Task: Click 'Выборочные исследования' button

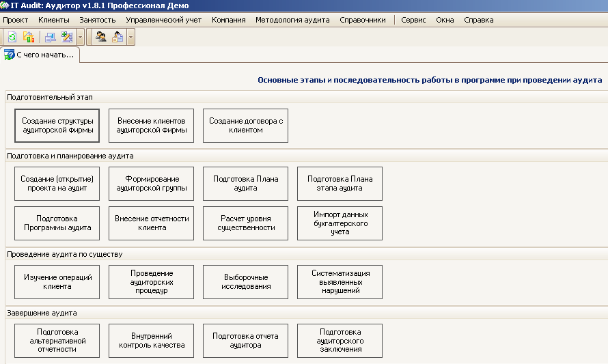Action: (245, 282)
